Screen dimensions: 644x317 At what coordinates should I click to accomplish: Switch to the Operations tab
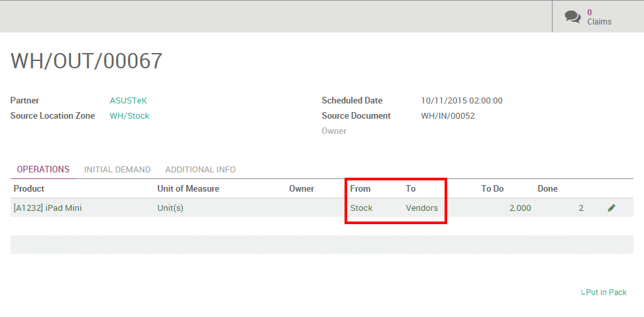[x=43, y=170]
